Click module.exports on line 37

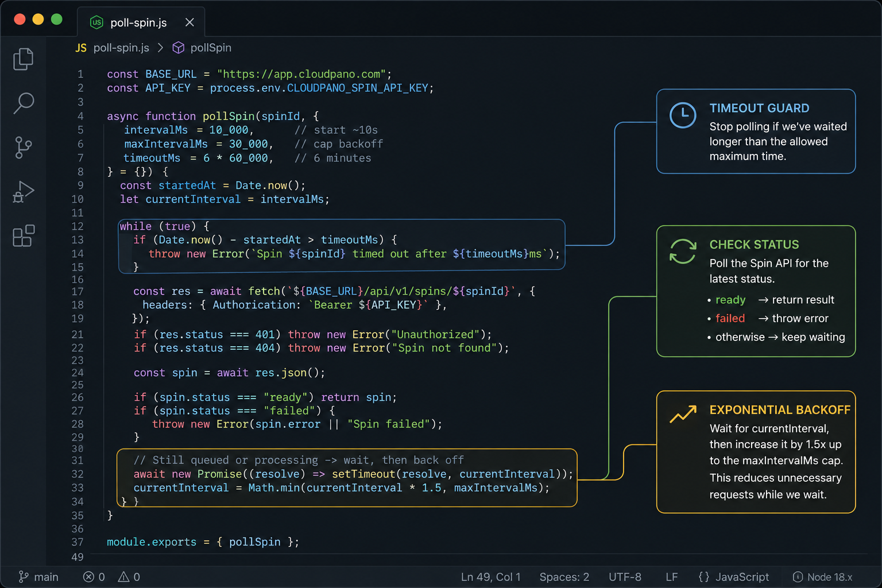coord(152,542)
